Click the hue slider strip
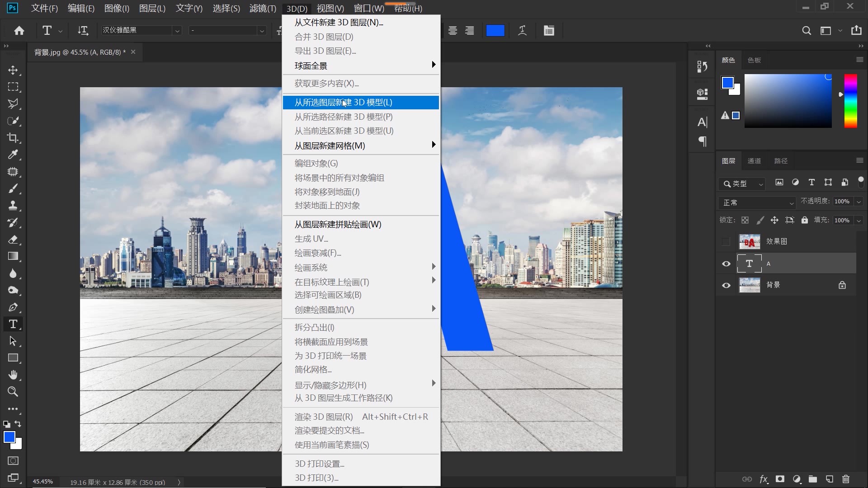 coord(850,101)
